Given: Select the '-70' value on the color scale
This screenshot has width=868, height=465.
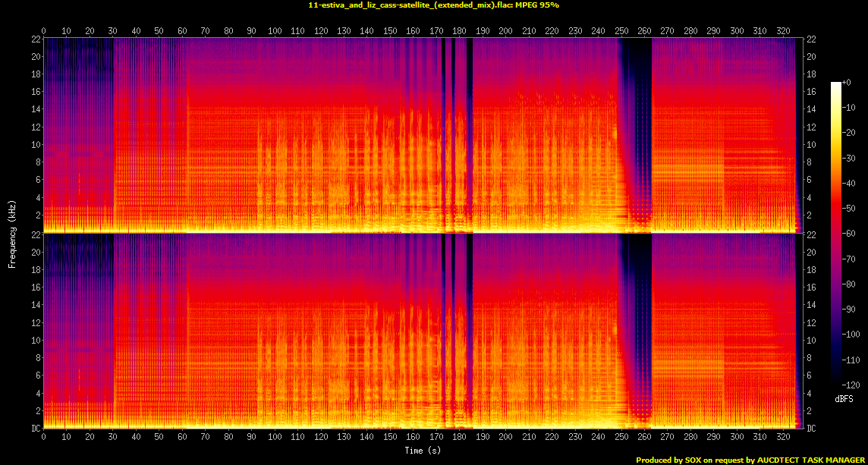Looking at the screenshot, I should coord(848,259).
